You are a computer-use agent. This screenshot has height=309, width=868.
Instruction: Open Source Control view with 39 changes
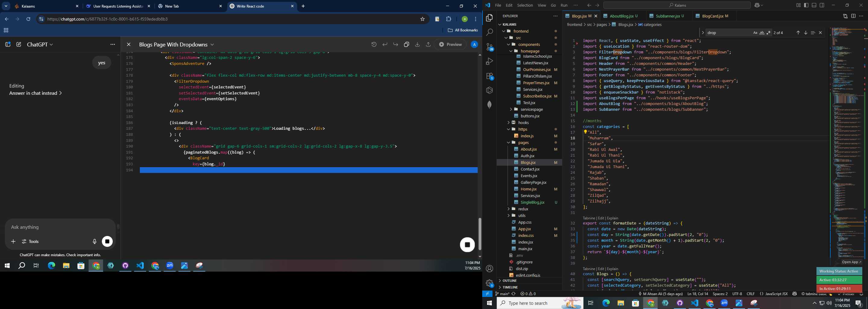click(x=489, y=47)
